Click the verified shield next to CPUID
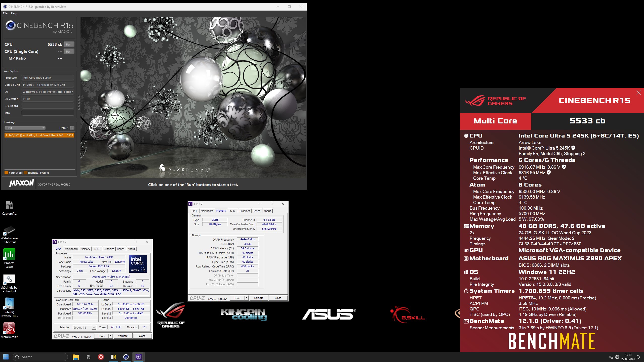Viewport: 644px width, 362px height. click(x=573, y=148)
